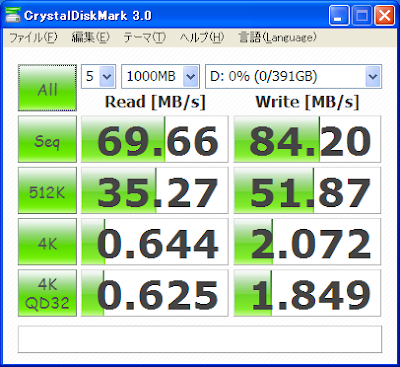Close the CrystalDiskMark window
This screenshot has height=367, width=400.
(385, 15)
